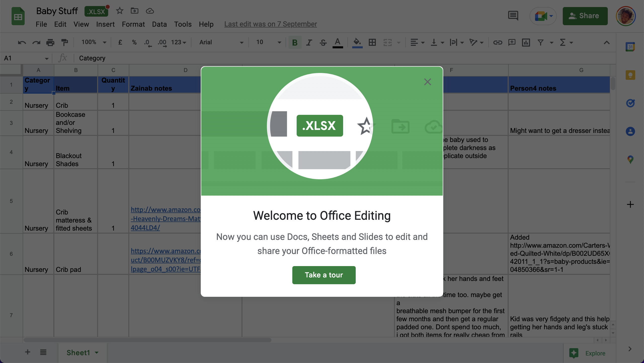The image size is (644, 363).
Task: Expand merge cells options arrow
Action: coord(399,43)
